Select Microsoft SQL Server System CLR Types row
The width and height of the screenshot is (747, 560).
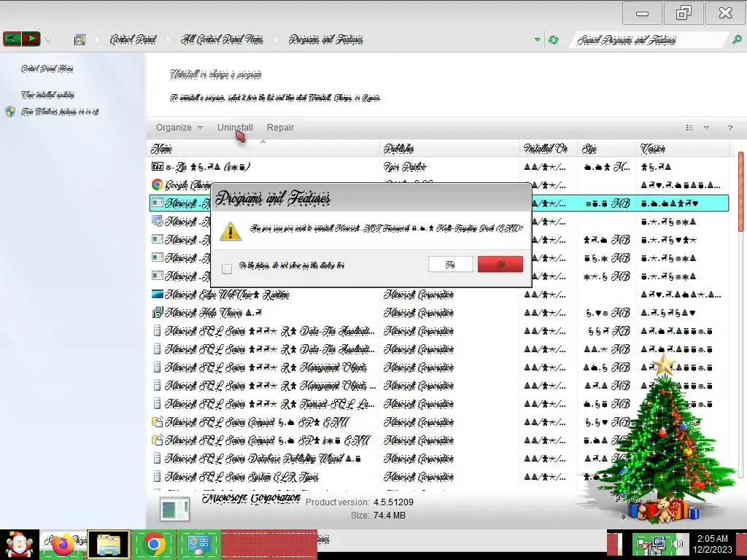point(438,477)
